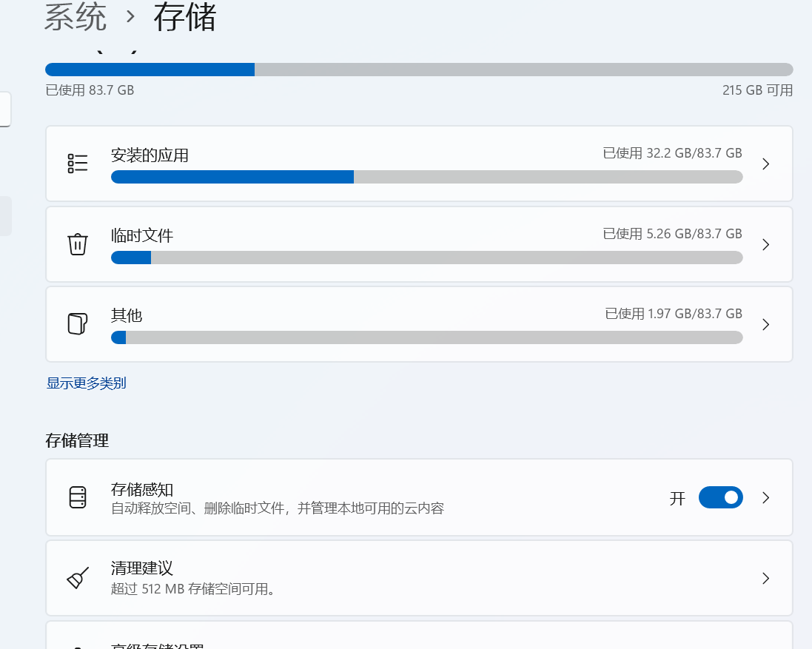Screen dimensions: 812x649
Task: Click the 清理建议 title text
Action: point(142,568)
